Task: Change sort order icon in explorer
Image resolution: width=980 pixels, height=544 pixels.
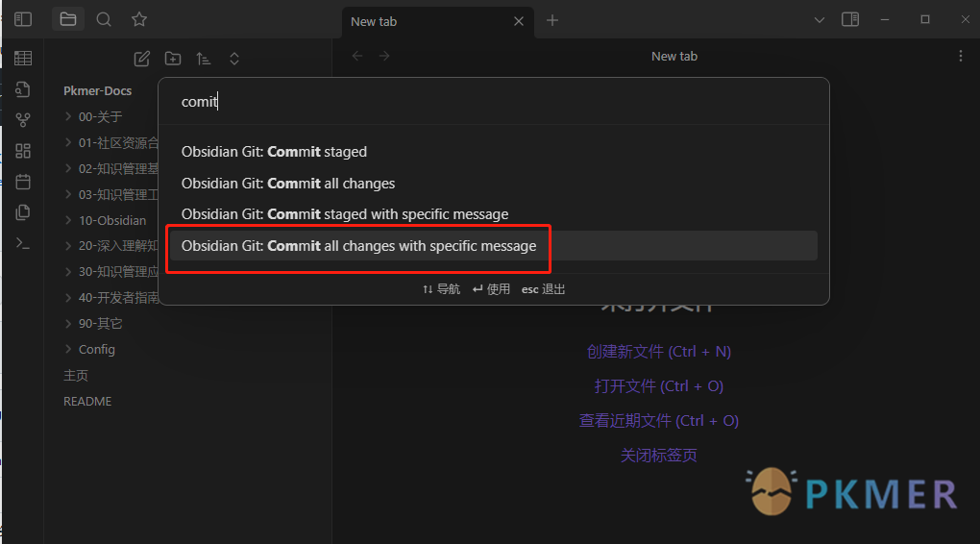Action: [203, 59]
